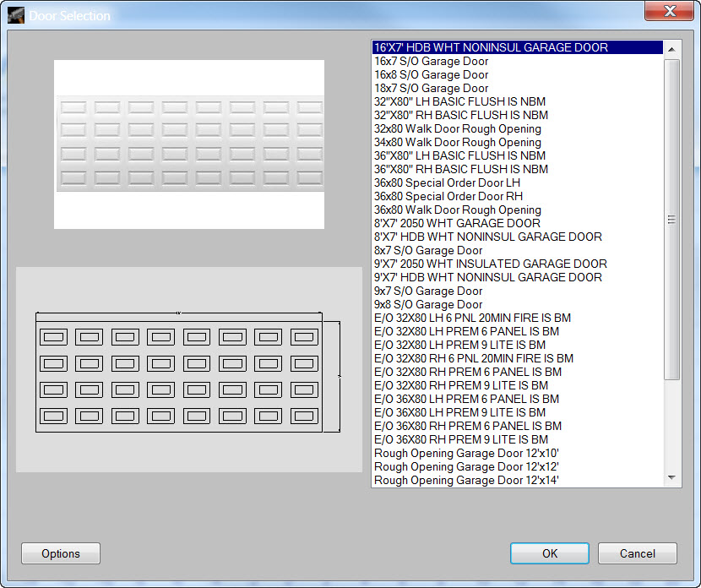Open the Options button
This screenshot has width=701, height=588.
pyautogui.click(x=60, y=553)
